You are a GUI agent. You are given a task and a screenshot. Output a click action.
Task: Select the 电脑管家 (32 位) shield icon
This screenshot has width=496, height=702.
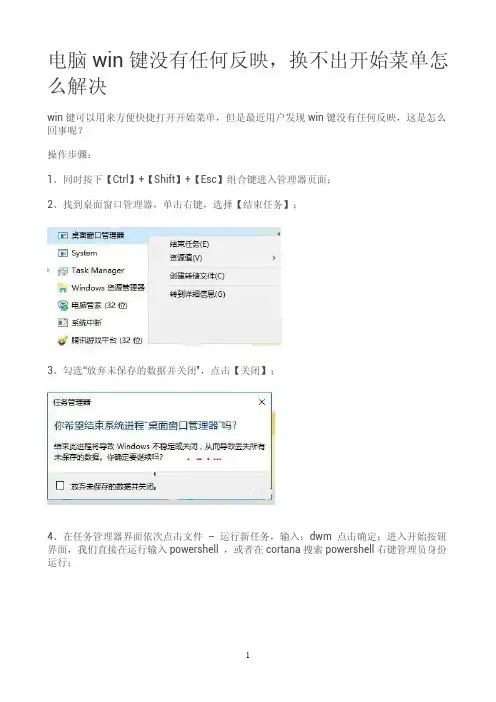click(x=63, y=305)
